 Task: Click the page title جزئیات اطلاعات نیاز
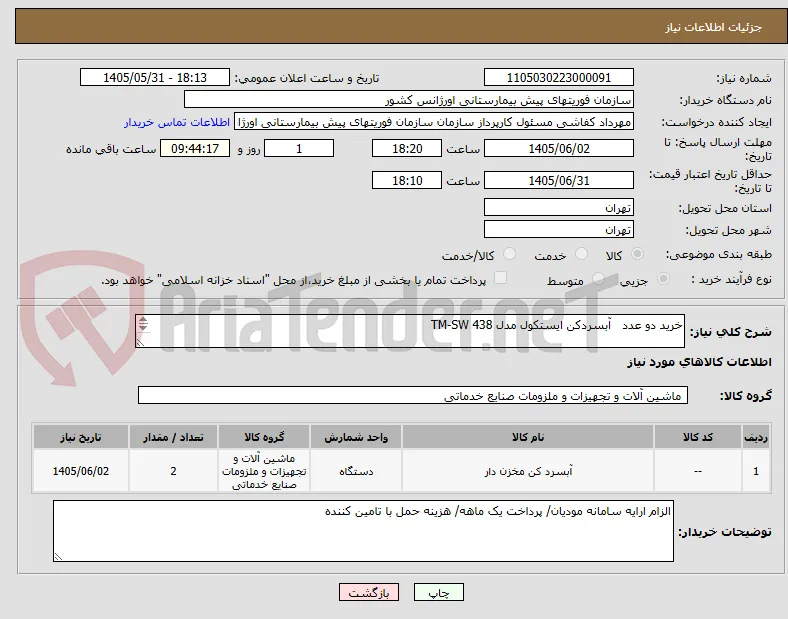(714, 27)
